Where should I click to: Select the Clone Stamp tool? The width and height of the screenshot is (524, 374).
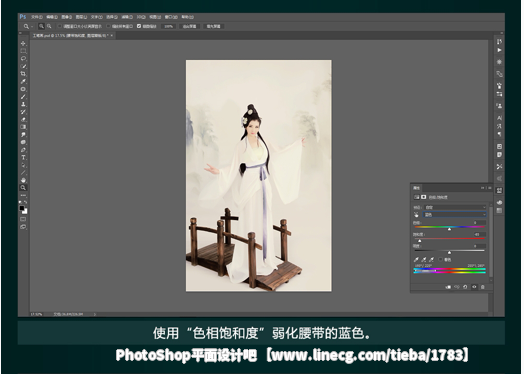click(x=23, y=104)
